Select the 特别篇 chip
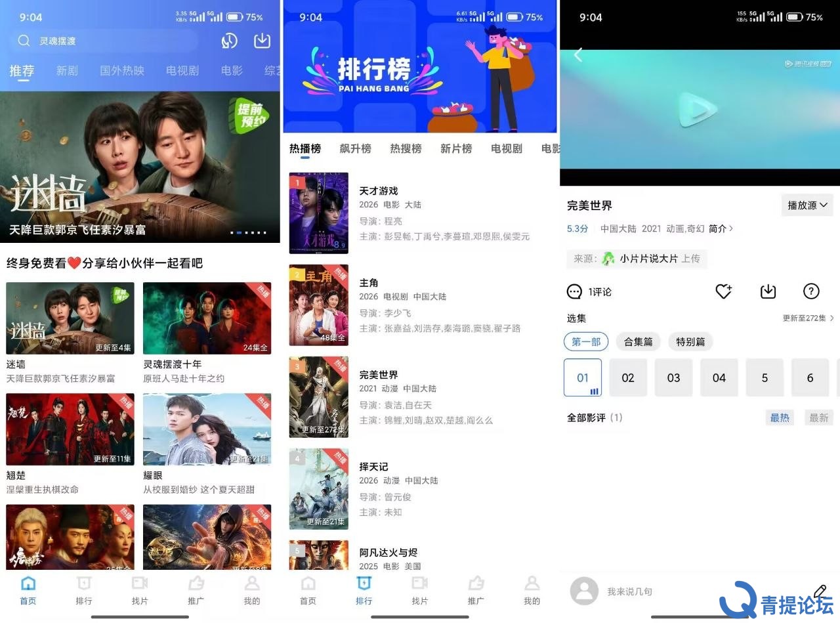 coord(691,342)
